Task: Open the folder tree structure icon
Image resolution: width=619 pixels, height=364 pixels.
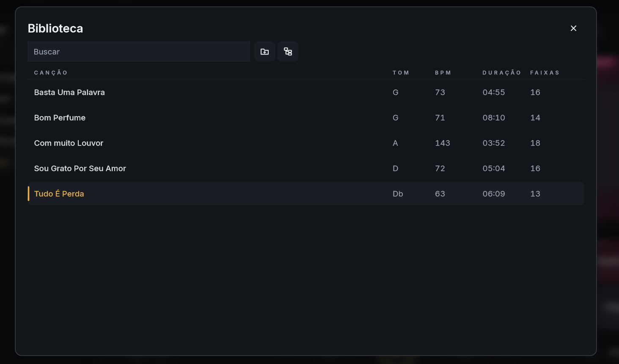Action: point(288,52)
